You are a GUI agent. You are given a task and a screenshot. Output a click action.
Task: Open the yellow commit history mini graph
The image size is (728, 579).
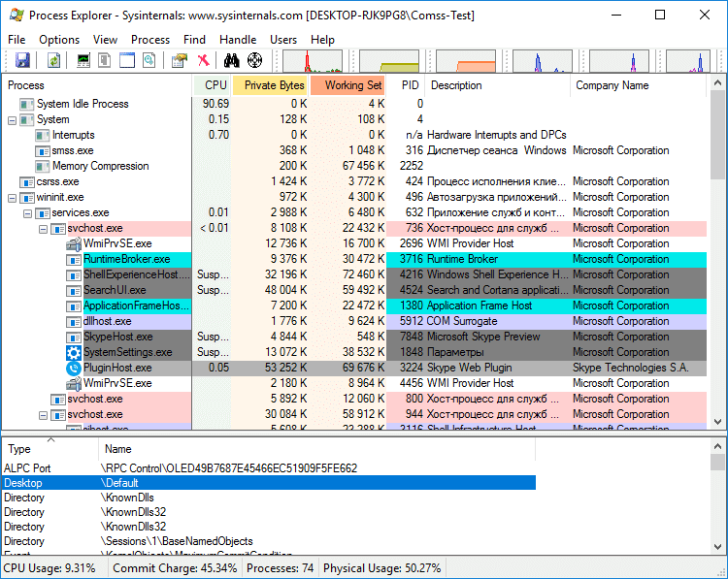coord(389,61)
